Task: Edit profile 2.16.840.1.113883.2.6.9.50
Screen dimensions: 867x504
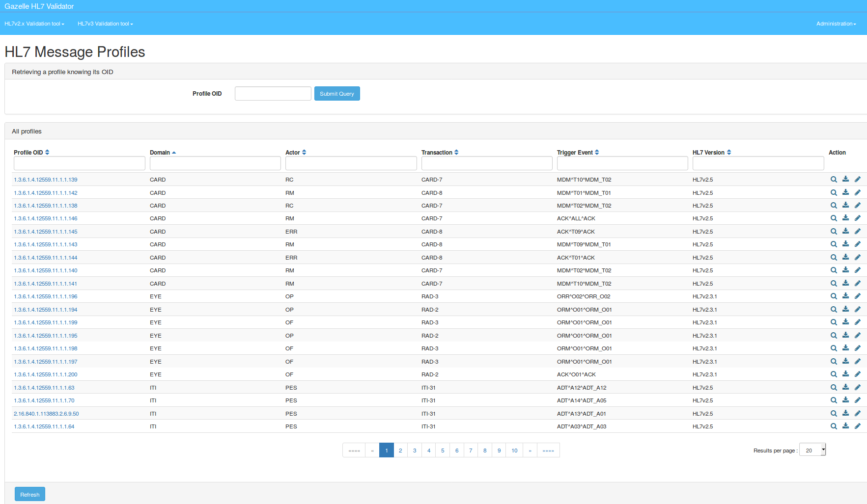Action: pos(858,413)
